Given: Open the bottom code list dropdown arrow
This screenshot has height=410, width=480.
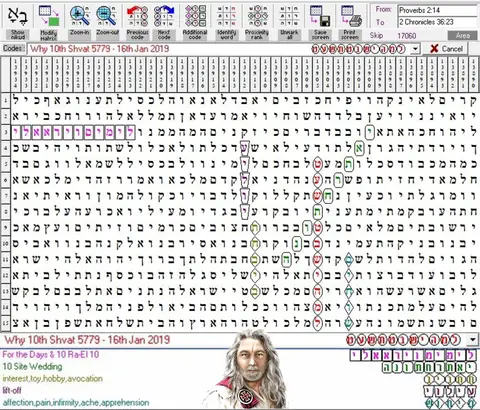Looking at the screenshot, I should tap(472, 340).
